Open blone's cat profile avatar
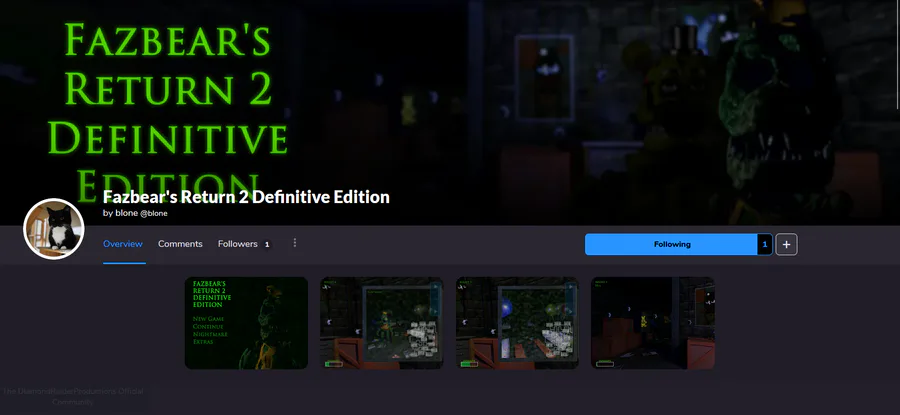The height and width of the screenshot is (415, 900). pyautogui.click(x=54, y=229)
